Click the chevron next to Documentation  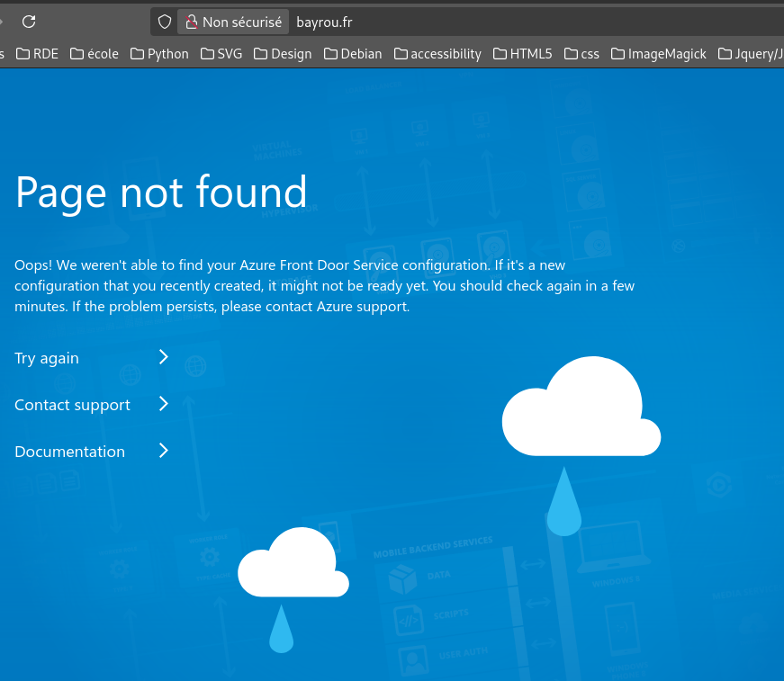tap(164, 451)
